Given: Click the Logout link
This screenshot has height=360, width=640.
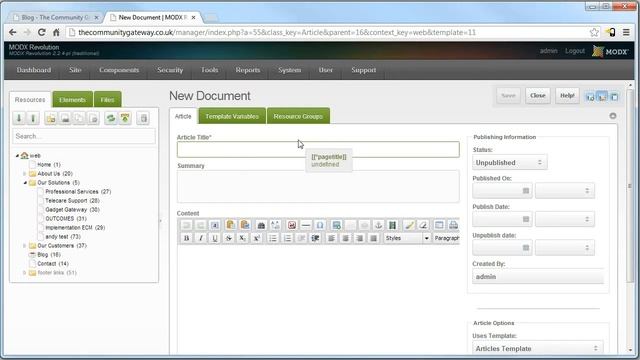Looking at the screenshot, I should pos(575,51).
